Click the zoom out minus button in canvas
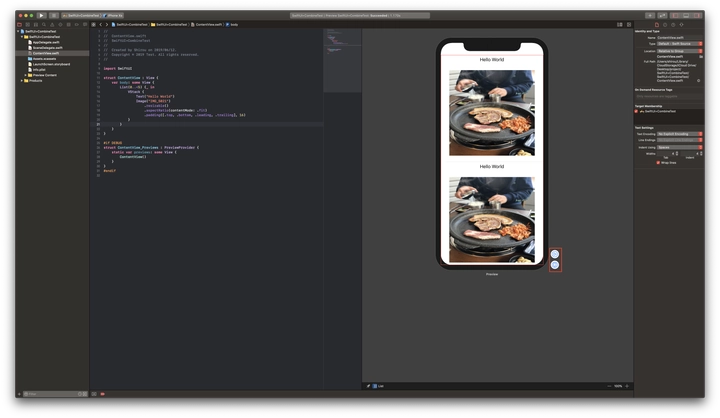Viewport: 720px width, 418px height. point(609,385)
